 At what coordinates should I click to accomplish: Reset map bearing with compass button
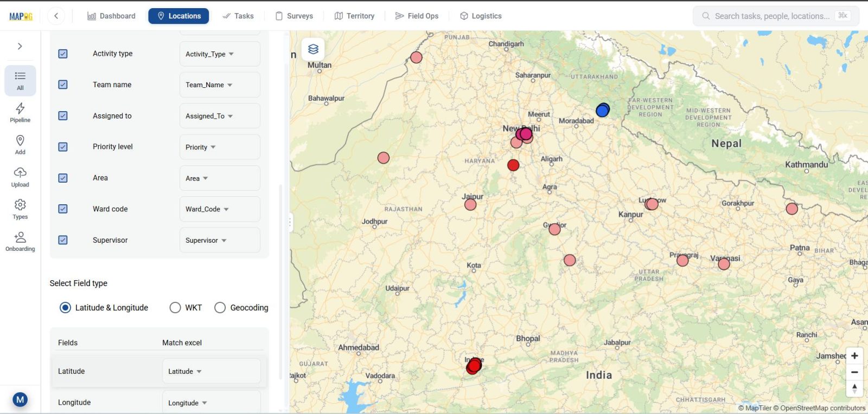[x=854, y=389]
